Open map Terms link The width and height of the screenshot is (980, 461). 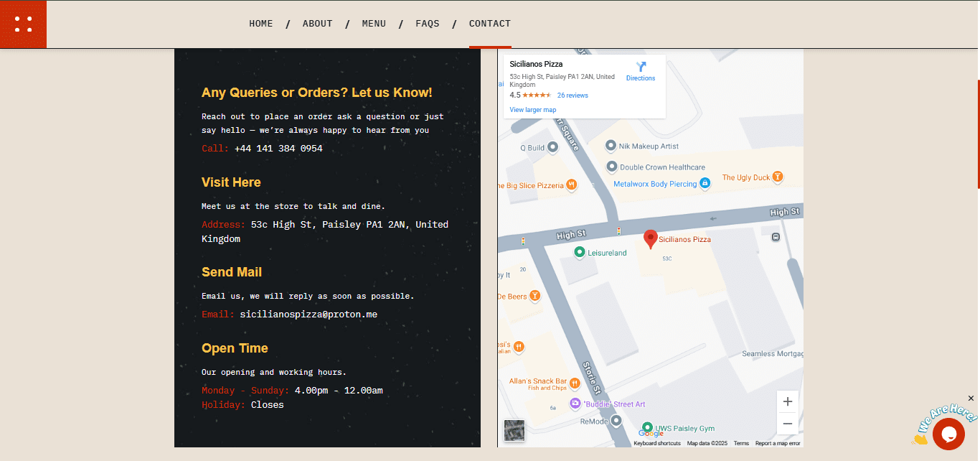click(x=741, y=443)
